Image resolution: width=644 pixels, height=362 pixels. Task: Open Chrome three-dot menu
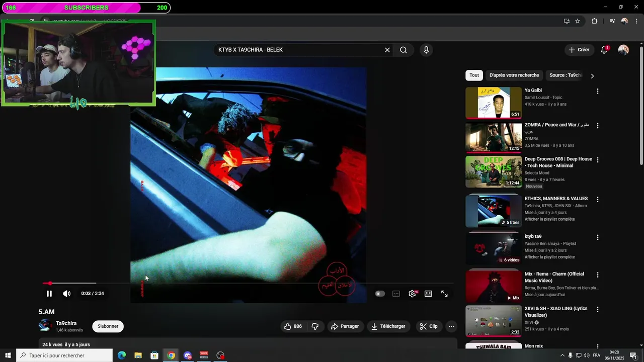click(x=636, y=21)
